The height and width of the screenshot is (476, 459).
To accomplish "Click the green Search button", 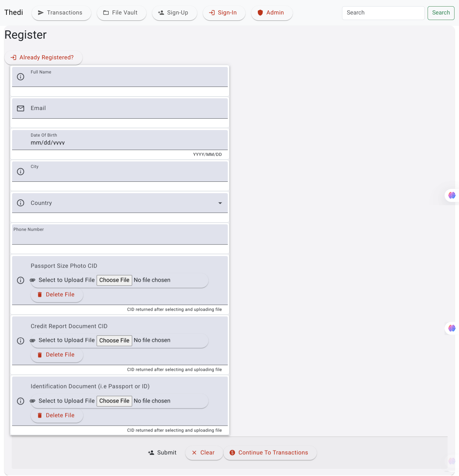I will [x=441, y=13].
